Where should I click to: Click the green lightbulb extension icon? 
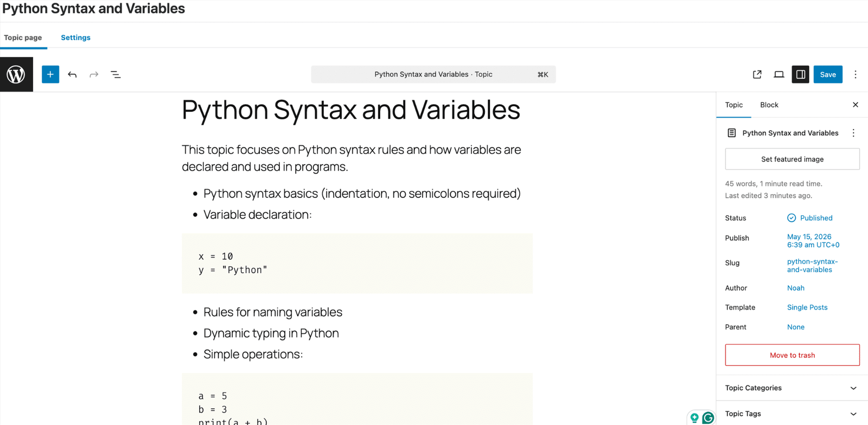(694, 417)
